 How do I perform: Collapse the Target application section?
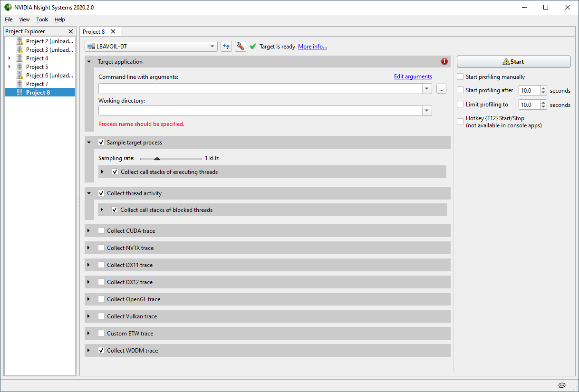(89, 62)
